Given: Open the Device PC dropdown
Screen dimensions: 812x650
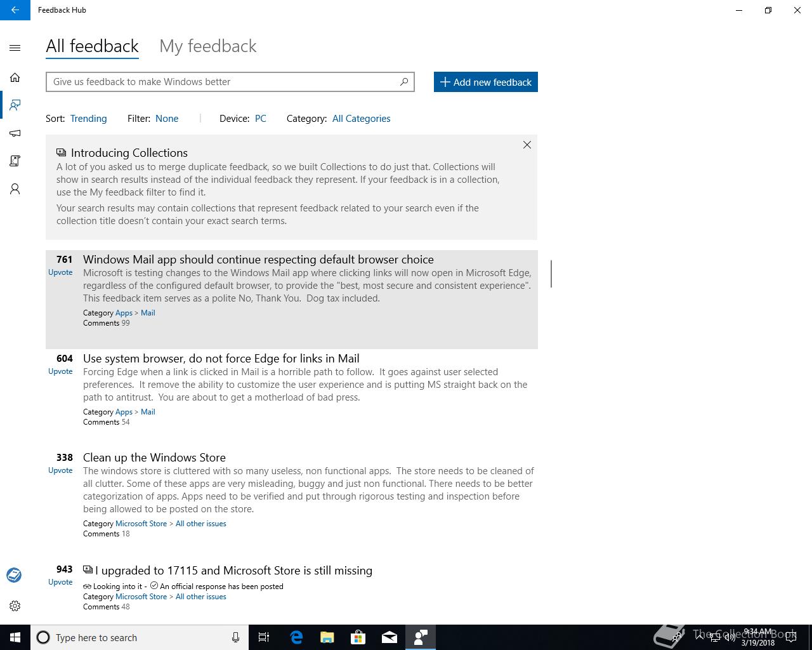Looking at the screenshot, I should pos(261,119).
